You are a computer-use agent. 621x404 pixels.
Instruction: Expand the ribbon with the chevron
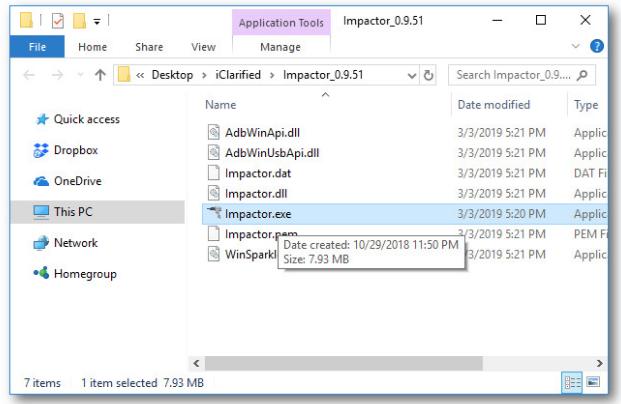(x=575, y=46)
